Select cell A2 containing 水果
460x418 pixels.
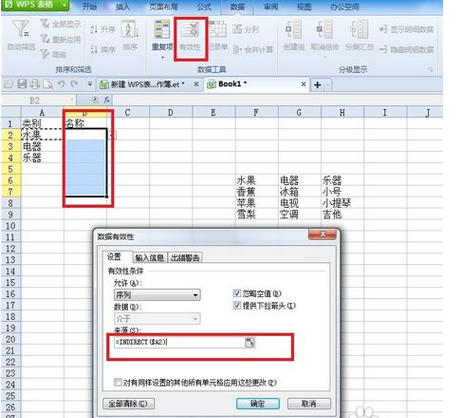click(42, 135)
